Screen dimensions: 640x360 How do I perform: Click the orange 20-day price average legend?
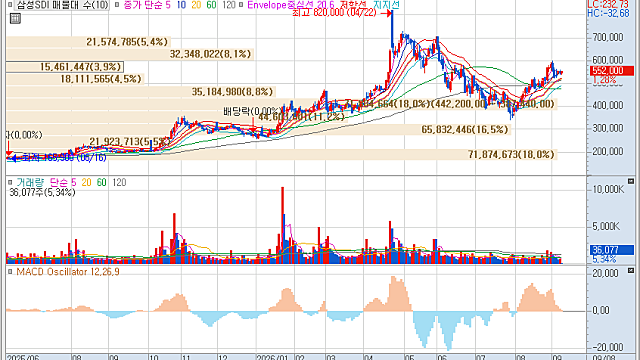(196, 5)
